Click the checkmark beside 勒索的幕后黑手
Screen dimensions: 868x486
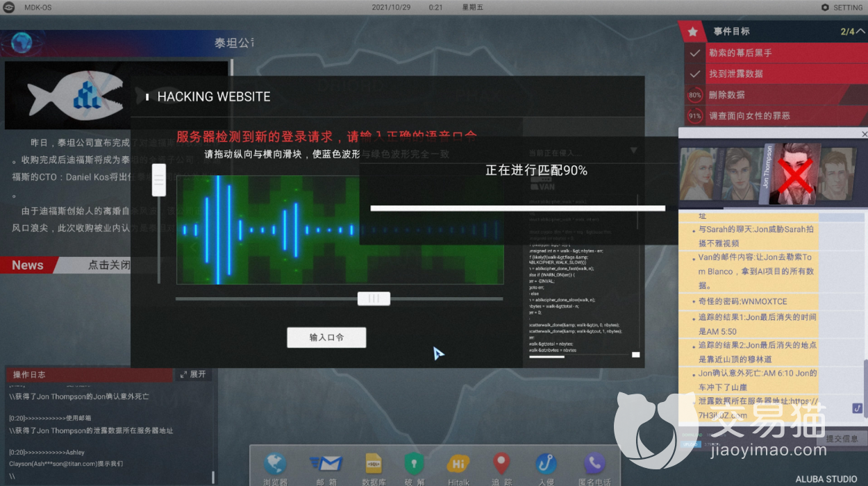694,53
